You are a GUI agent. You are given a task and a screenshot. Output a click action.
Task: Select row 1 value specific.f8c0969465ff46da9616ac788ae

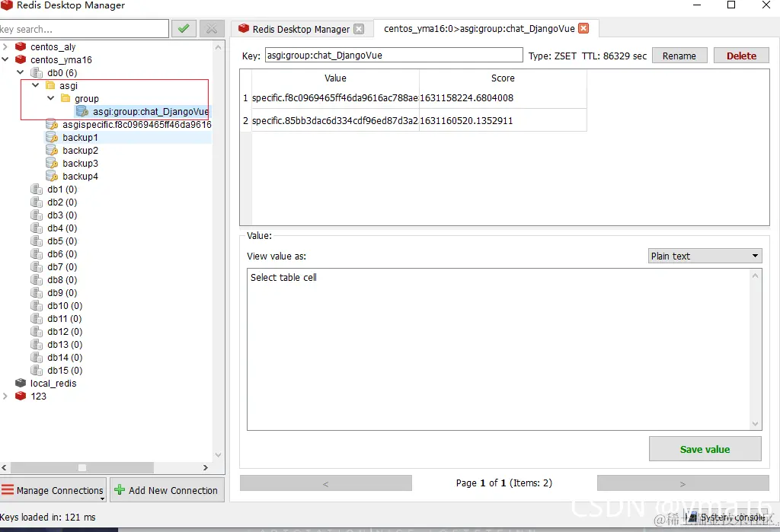335,97
